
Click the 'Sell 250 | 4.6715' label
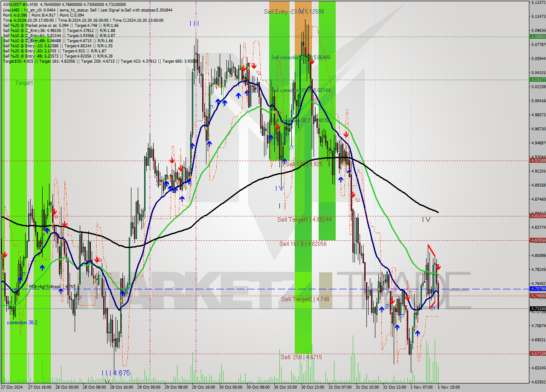click(x=301, y=357)
